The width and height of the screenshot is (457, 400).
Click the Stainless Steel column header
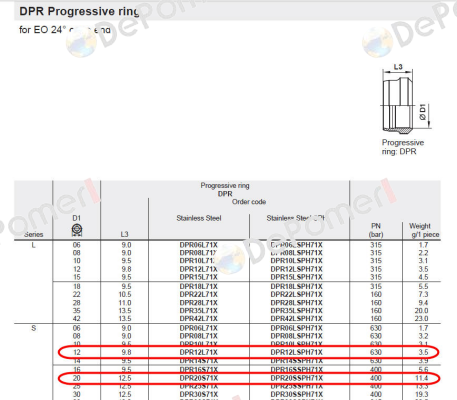[x=199, y=218]
